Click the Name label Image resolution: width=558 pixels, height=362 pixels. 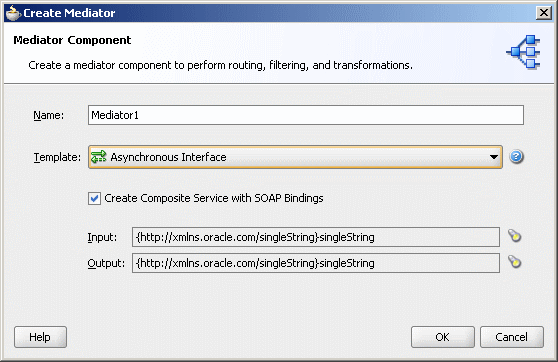click(x=48, y=115)
